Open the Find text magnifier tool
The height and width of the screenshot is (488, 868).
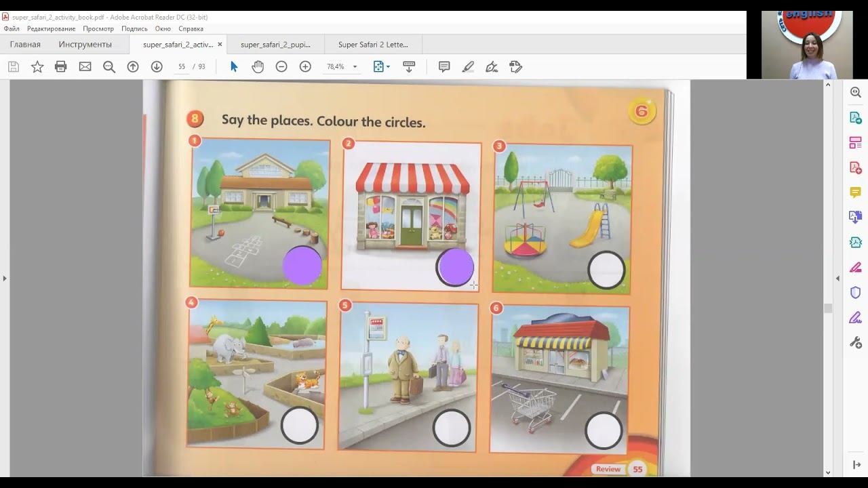(109, 66)
